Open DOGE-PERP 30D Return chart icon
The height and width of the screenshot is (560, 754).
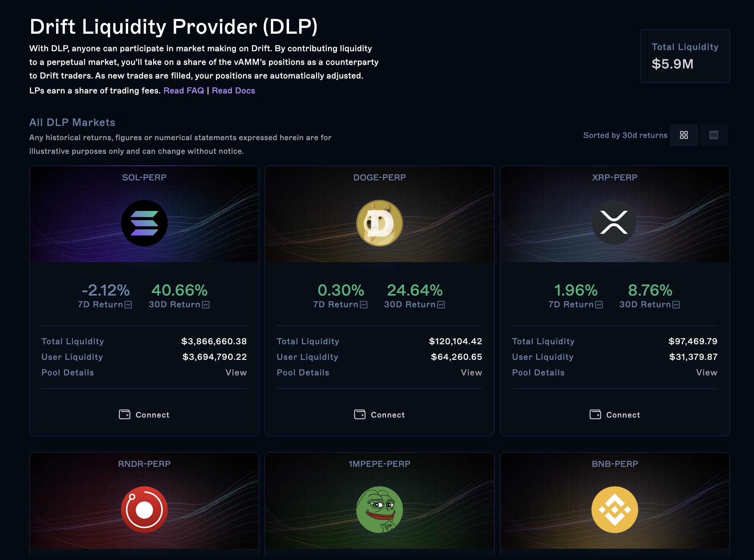point(441,304)
